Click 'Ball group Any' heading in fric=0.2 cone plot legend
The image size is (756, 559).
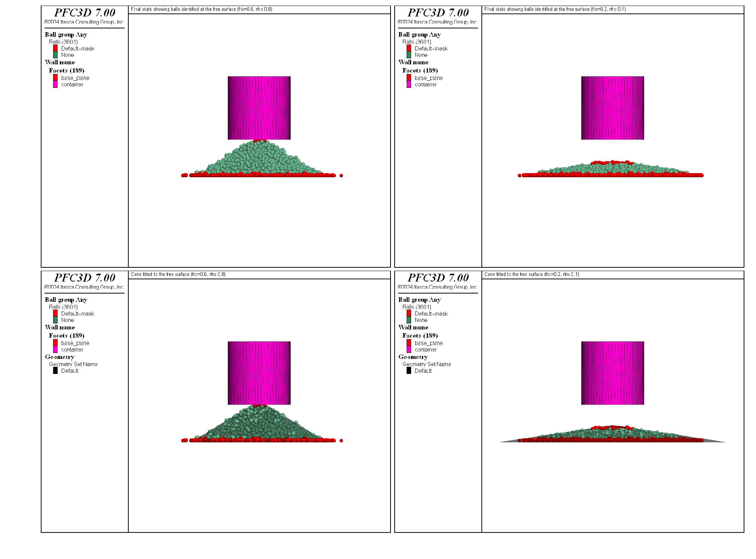(419, 300)
